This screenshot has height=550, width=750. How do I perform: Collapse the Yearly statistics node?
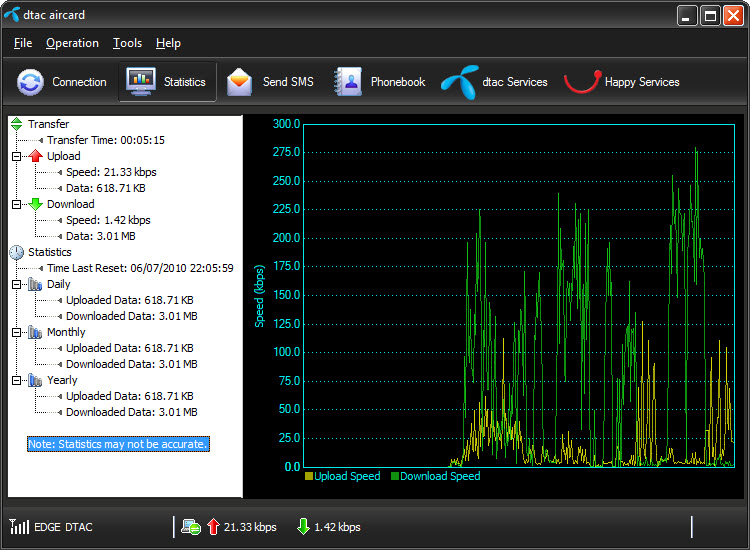(x=16, y=381)
